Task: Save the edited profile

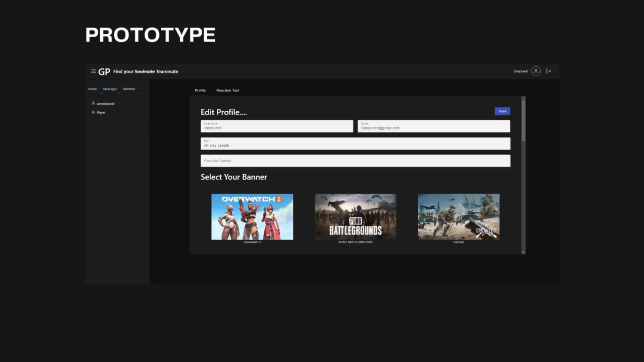Action: coord(502,111)
